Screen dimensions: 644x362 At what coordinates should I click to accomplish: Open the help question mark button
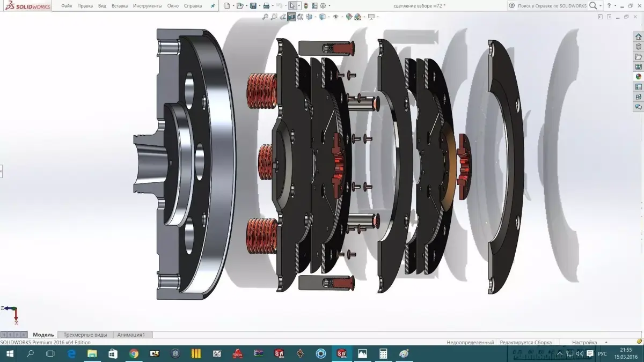[609, 5]
